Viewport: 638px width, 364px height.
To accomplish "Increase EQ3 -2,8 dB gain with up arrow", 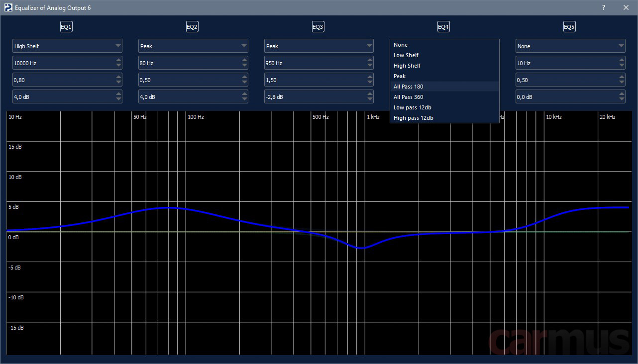I will click(370, 94).
